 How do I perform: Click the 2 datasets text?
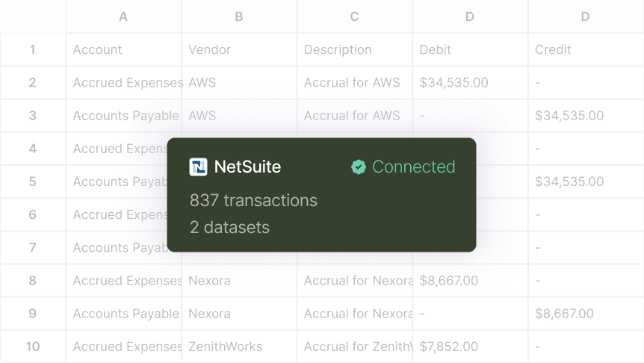point(229,227)
